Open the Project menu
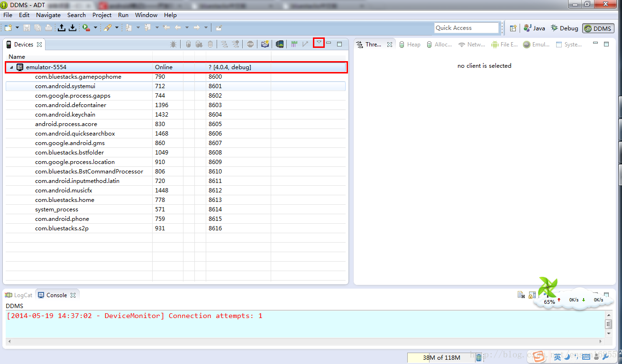This screenshot has width=622, height=364. click(102, 15)
